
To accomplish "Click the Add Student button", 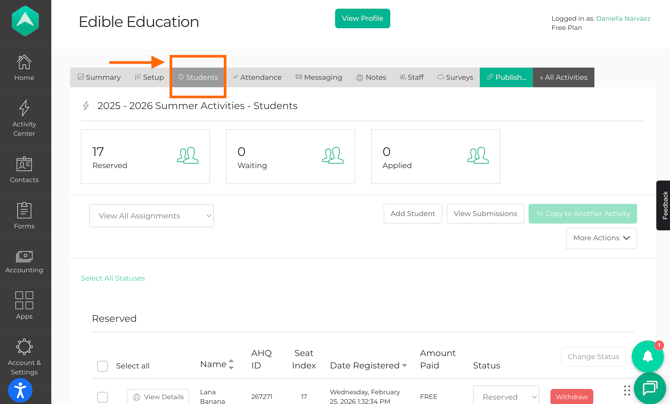I will [x=412, y=213].
